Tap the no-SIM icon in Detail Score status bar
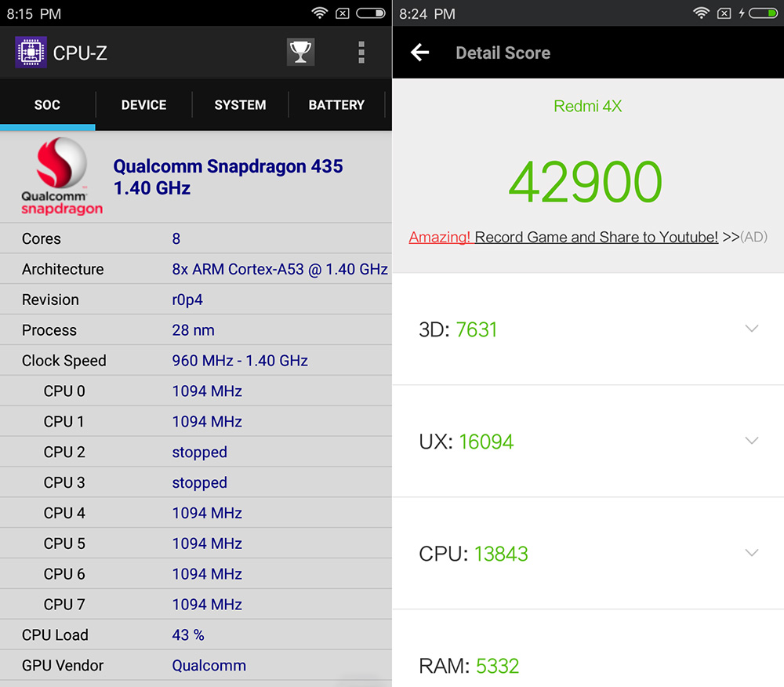This screenshot has width=784, height=687. (724, 13)
